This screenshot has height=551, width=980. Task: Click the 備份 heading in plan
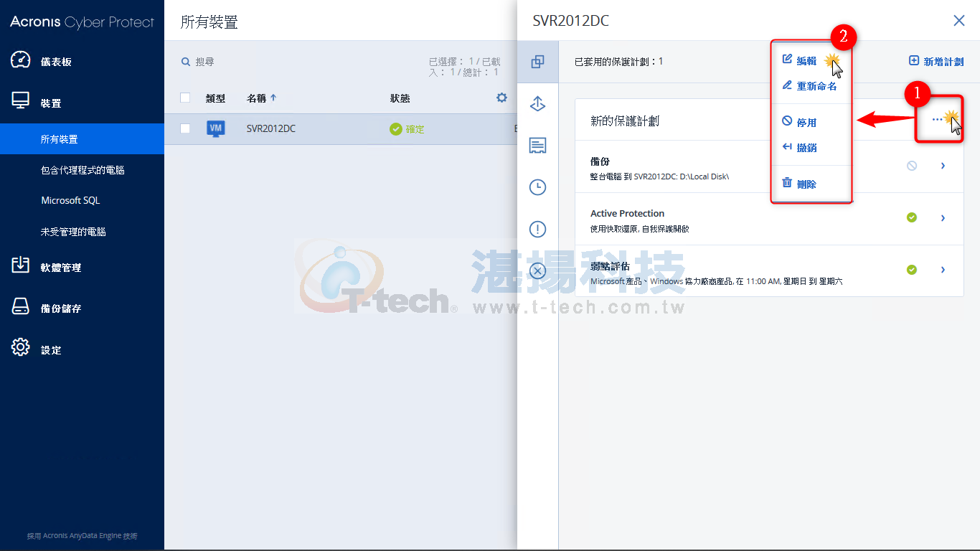(600, 161)
